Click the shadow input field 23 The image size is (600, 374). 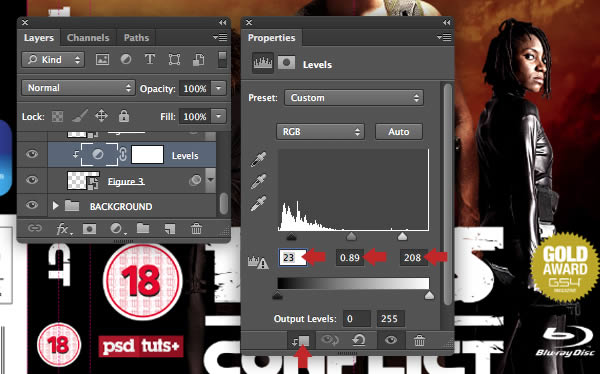click(293, 258)
